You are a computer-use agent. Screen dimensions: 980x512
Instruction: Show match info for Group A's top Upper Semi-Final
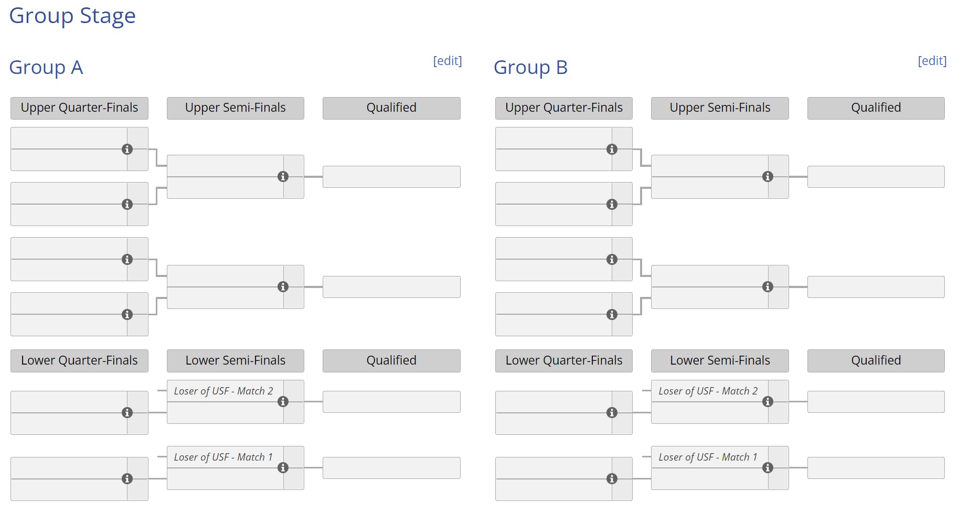(x=283, y=177)
